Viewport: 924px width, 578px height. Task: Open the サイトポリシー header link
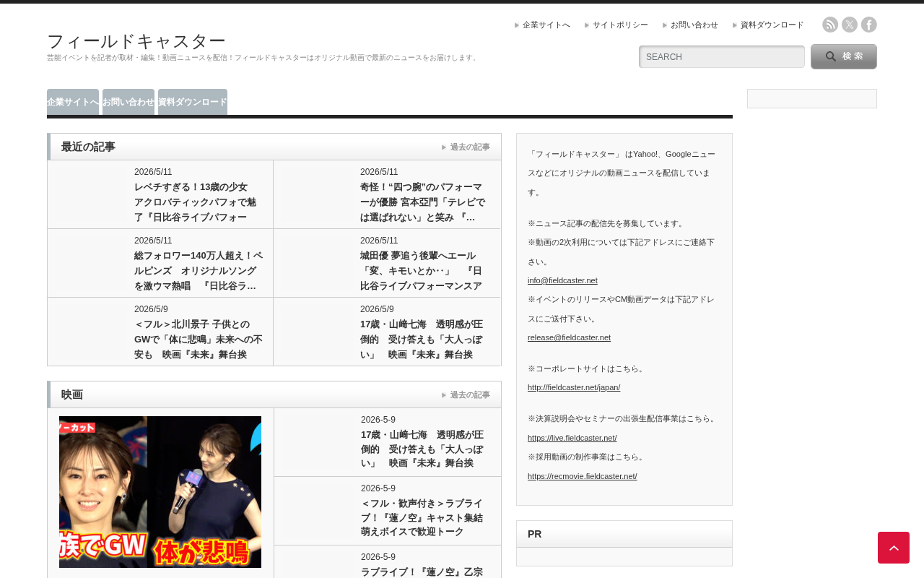click(620, 25)
